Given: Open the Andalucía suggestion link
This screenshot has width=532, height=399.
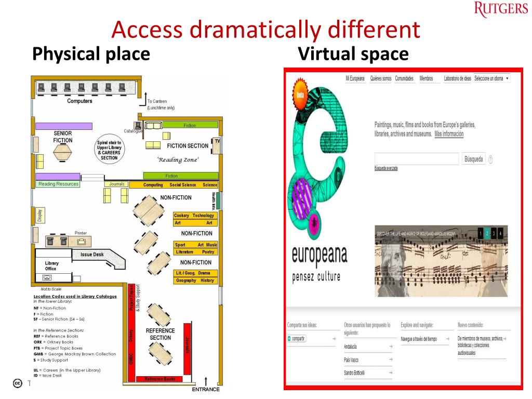Looking at the screenshot, I should 350,347.
